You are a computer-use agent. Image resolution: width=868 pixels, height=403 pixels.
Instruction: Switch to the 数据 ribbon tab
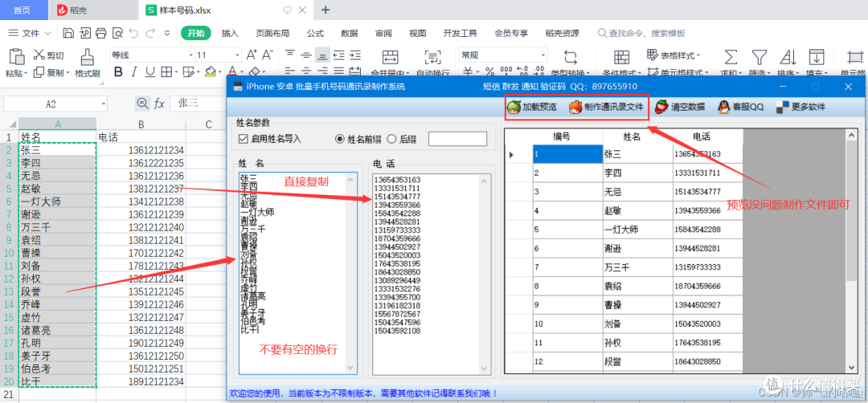tap(350, 33)
